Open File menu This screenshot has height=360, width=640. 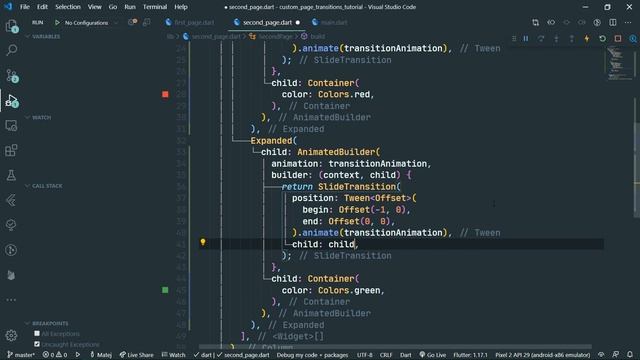coord(25,7)
